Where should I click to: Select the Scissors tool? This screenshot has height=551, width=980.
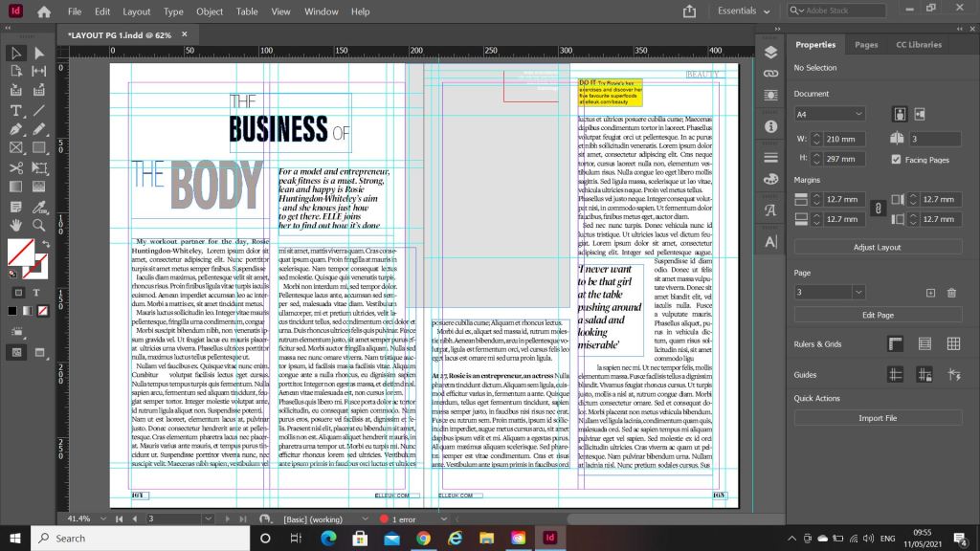[x=16, y=167]
